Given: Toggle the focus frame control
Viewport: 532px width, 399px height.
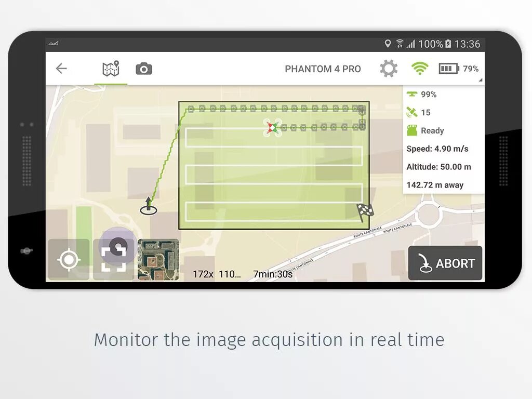Looking at the screenshot, I should pyautogui.click(x=114, y=258).
